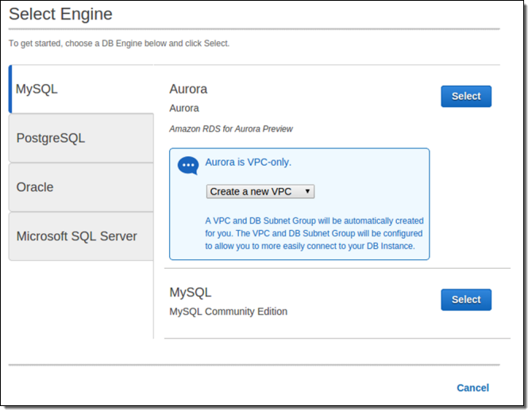Click the VPC and DB Subnet Group paragraph
This screenshot has height=414, width=532.
tap(314, 233)
